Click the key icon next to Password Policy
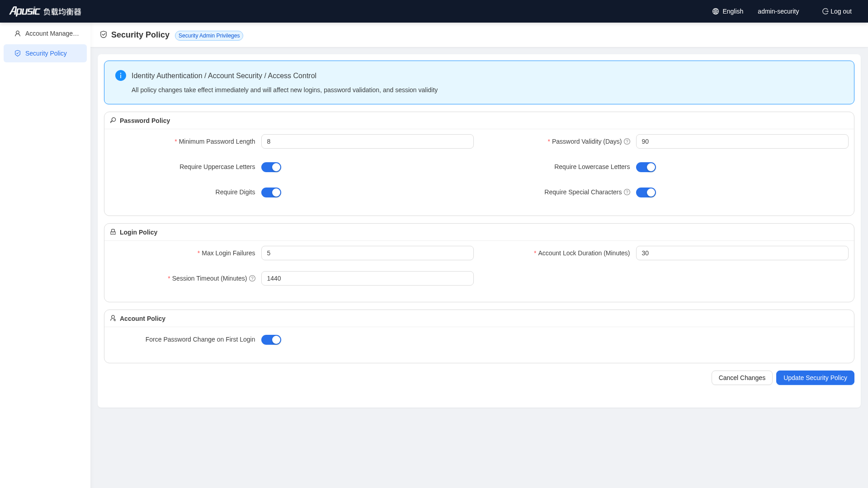Viewport: 868px width, 488px height. click(113, 120)
